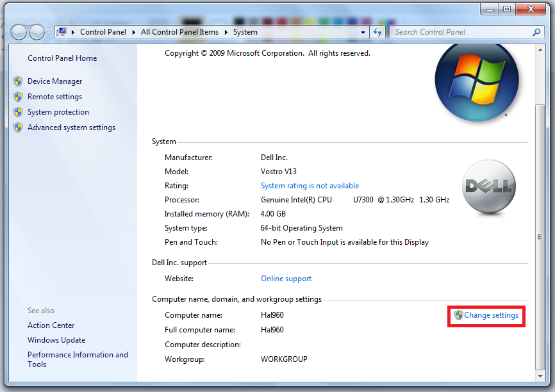Open the recent pages dropdown arrow

pyautogui.click(x=49, y=33)
